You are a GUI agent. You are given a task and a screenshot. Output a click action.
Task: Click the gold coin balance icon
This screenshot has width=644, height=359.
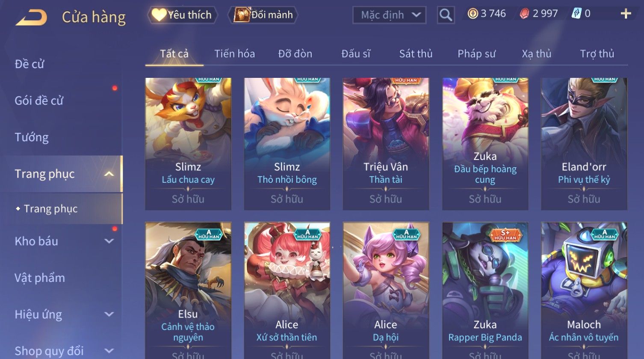click(x=473, y=14)
